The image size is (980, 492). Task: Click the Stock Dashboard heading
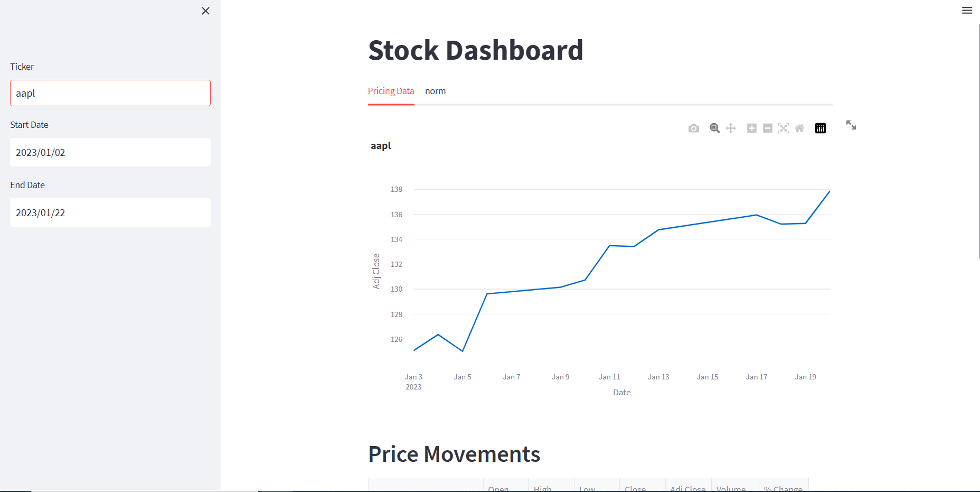point(476,50)
